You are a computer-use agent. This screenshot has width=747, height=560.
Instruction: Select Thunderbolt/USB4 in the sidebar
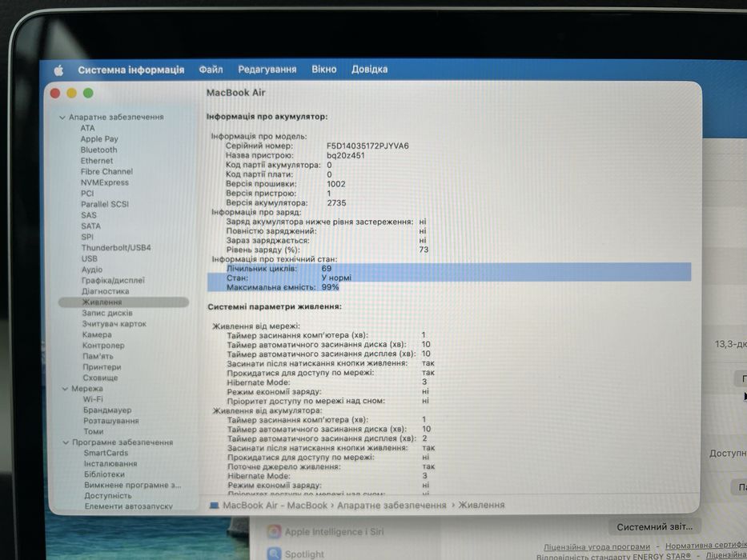click(116, 248)
